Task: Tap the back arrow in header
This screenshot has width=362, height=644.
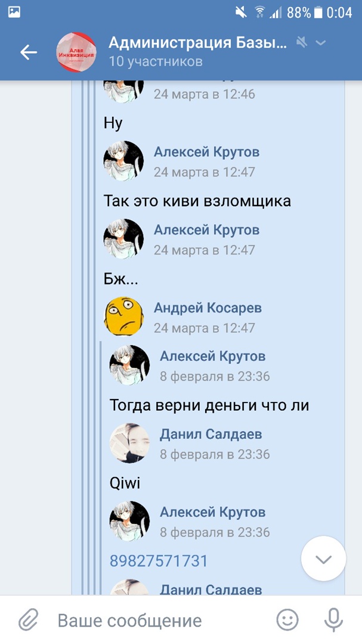Action: coord(29,52)
